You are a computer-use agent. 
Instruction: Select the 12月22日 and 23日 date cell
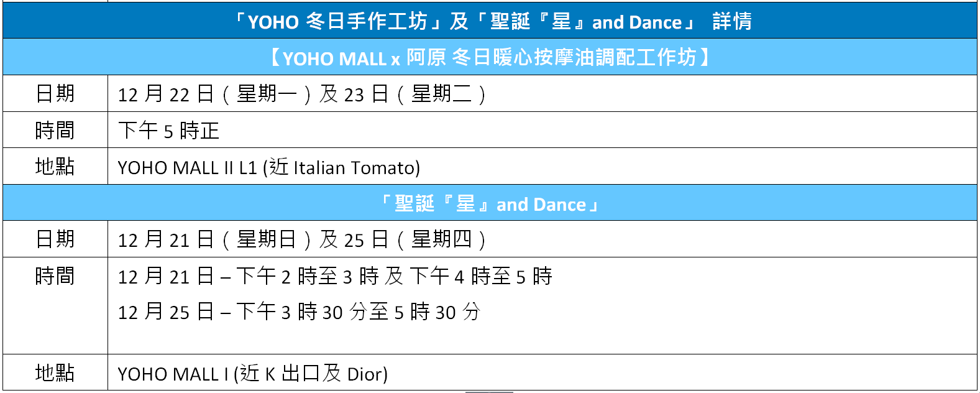tap(301, 94)
